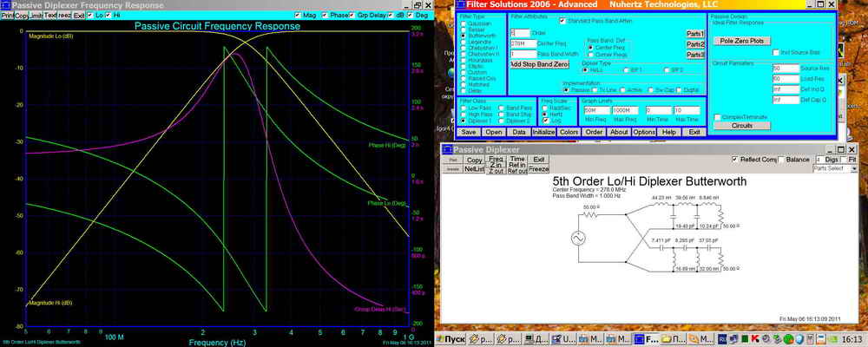
Task: Click Exit in Frequency Response toolbar
Action: (x=79, y=16)
